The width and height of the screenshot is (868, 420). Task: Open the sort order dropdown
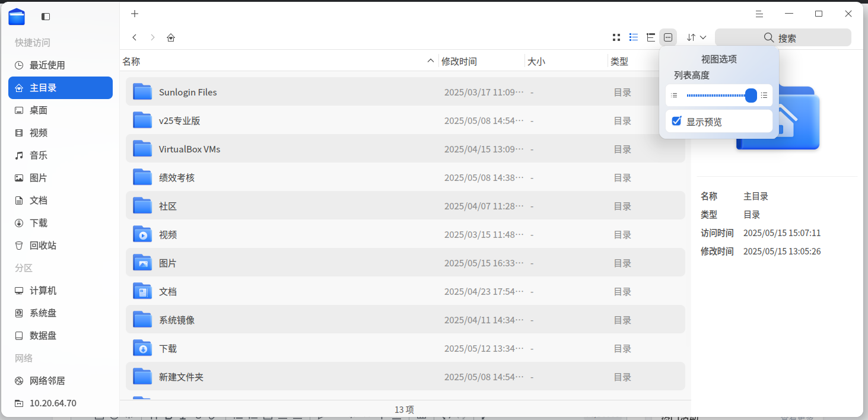click(x=697, y=37)
